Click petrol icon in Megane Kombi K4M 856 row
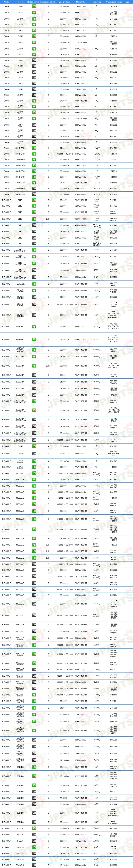Screen dimensions: 133x868 click(34, 695)
